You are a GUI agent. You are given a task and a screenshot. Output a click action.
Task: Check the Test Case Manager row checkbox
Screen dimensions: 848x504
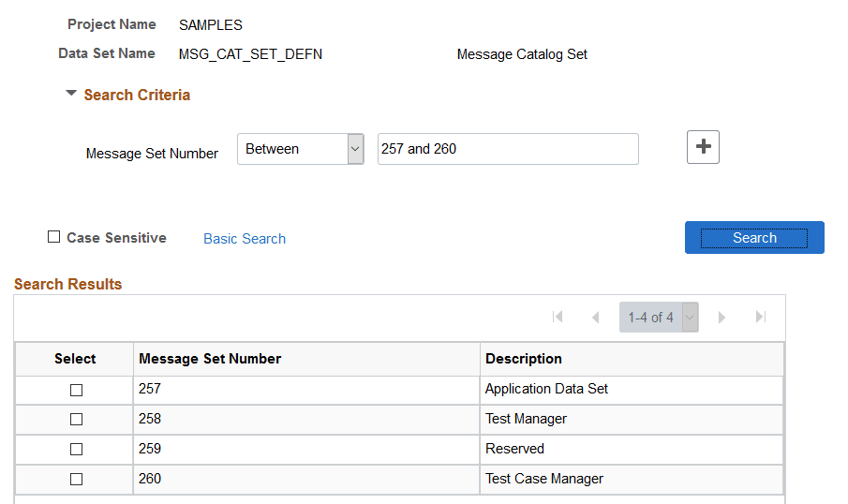tap(76, 480)
